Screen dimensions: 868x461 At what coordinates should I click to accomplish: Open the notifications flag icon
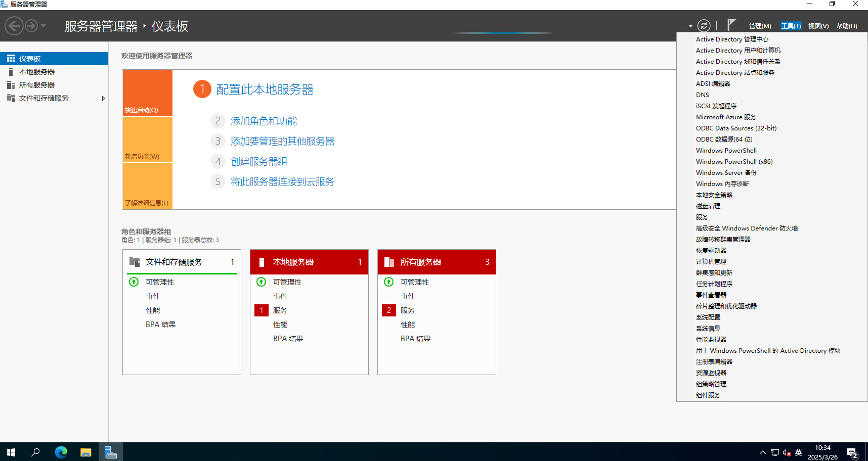(x=731, y=25)
